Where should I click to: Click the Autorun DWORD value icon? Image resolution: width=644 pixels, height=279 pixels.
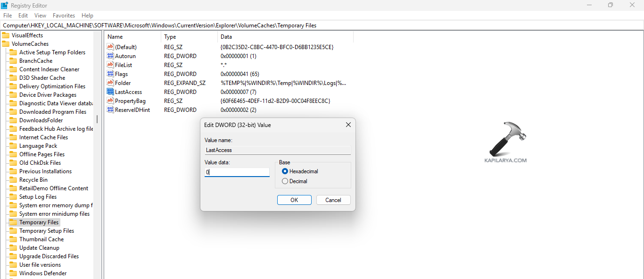click(x=110, y=56)
